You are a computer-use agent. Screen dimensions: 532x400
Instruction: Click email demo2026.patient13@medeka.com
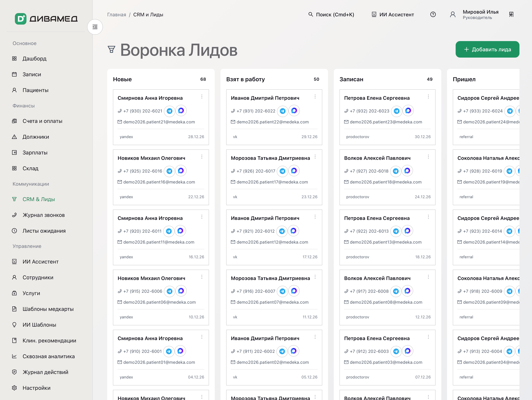click(386, 242)
